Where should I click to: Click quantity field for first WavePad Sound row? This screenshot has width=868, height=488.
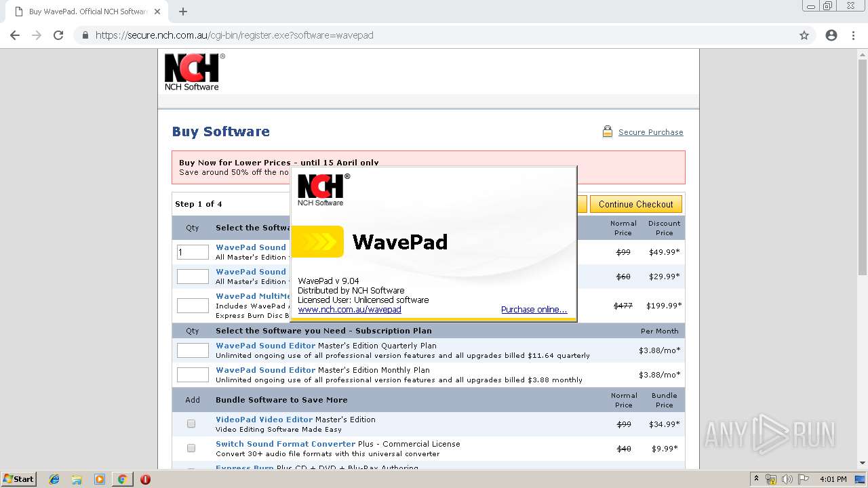coord(193,252)
